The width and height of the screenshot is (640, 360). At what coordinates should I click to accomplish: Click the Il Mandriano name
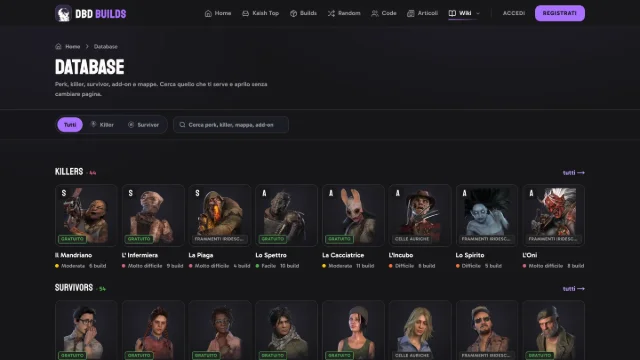[73, 255]
